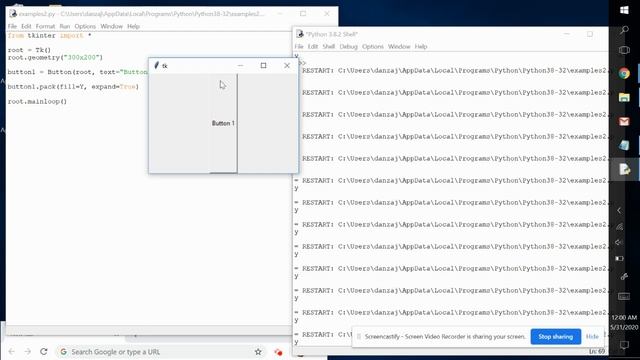Click the active IDLE taskbar icon

(x=624, y=169)
